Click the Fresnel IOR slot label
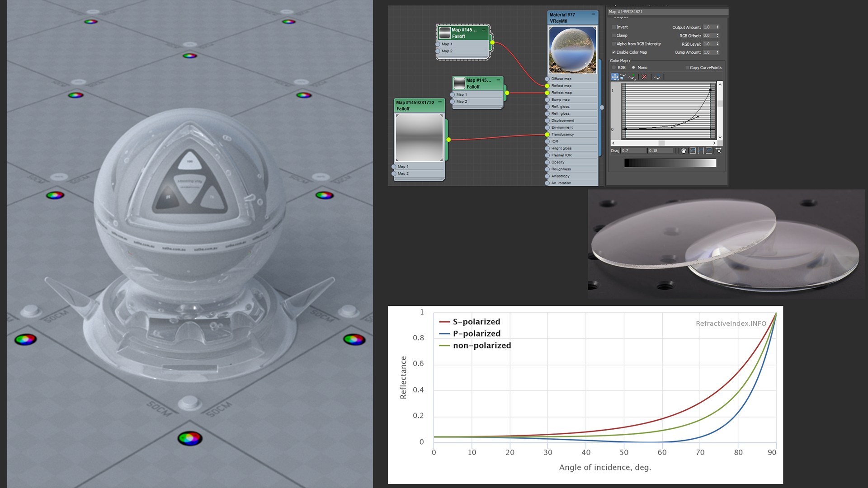 [561, 155]
